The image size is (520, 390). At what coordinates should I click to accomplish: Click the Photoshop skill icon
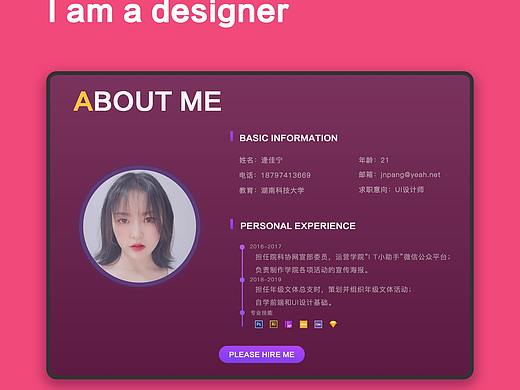coord(259,324)
